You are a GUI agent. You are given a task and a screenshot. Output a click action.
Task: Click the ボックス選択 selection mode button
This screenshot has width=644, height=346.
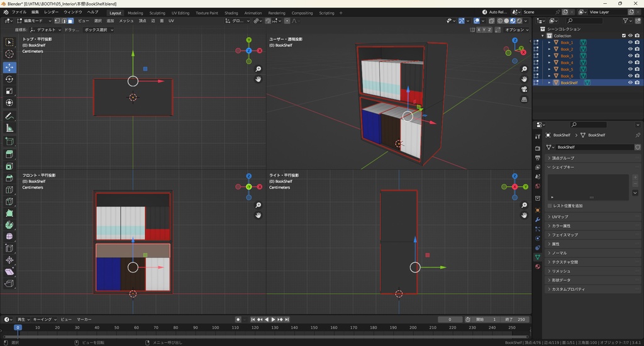coord(96,30)
